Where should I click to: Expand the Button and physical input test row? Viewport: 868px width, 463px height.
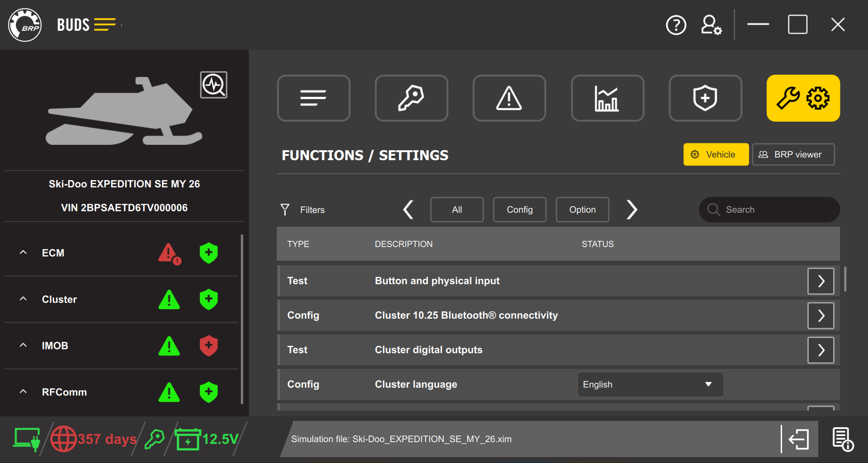pyautogui.click(x=820, y=281)
